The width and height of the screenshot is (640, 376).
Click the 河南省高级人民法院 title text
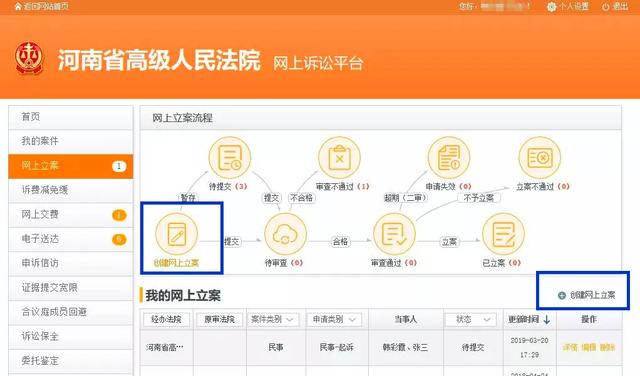159,60
